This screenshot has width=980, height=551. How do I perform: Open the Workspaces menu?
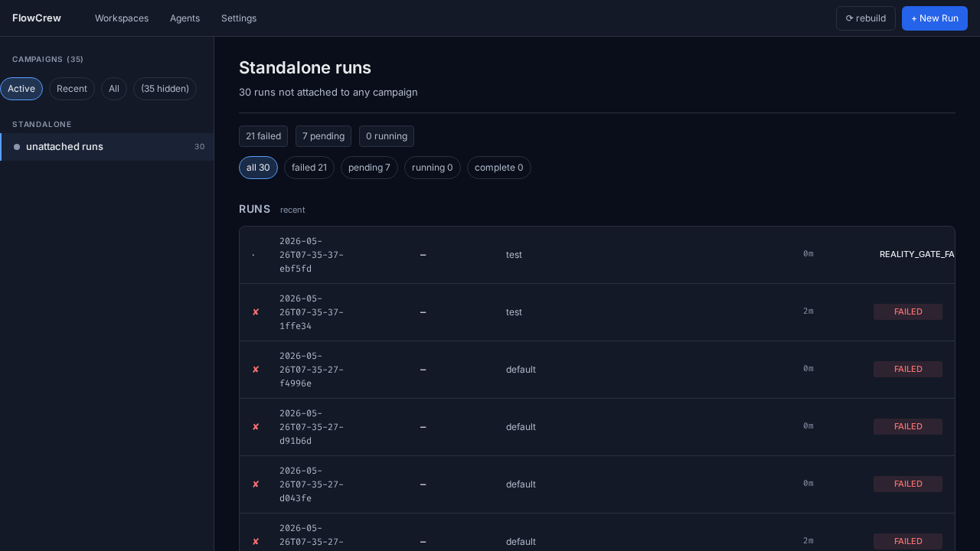(122, 18)
